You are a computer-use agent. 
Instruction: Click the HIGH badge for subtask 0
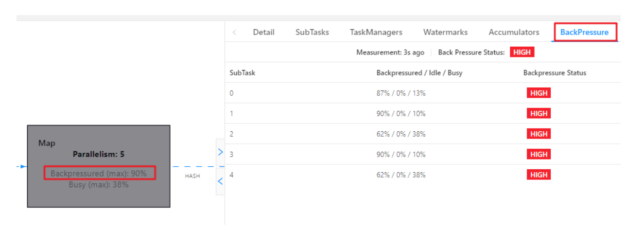(539, 93)
